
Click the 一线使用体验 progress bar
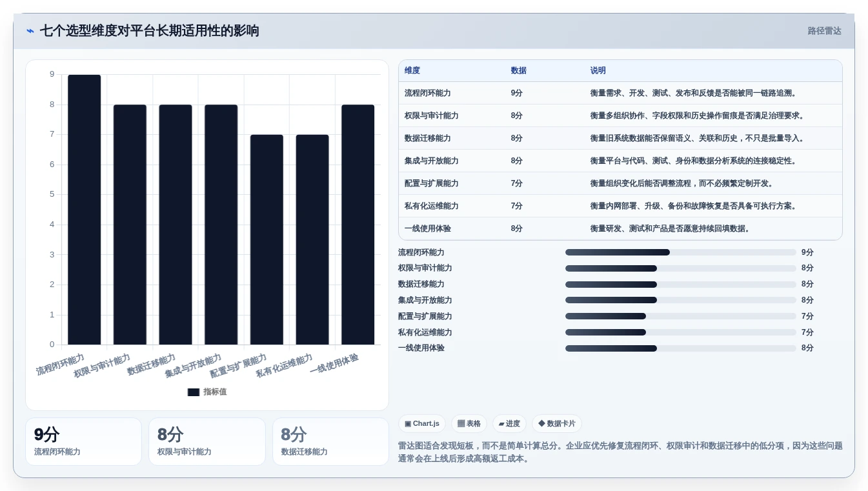coord(681,348)
